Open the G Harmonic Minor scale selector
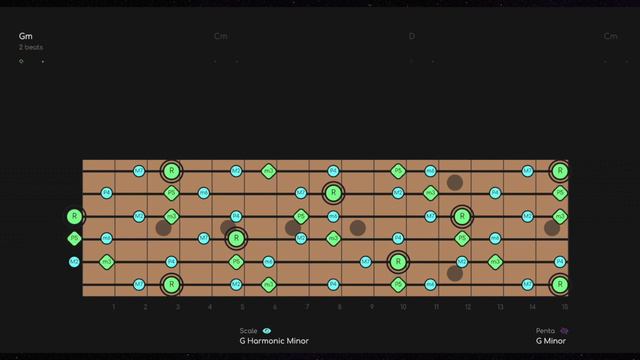 point(274,341)
